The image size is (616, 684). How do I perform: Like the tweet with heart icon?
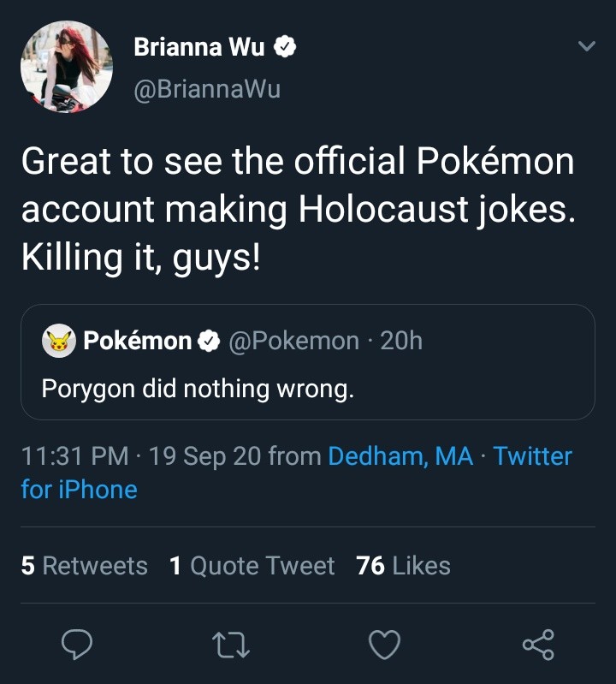[x=384, y=645]
